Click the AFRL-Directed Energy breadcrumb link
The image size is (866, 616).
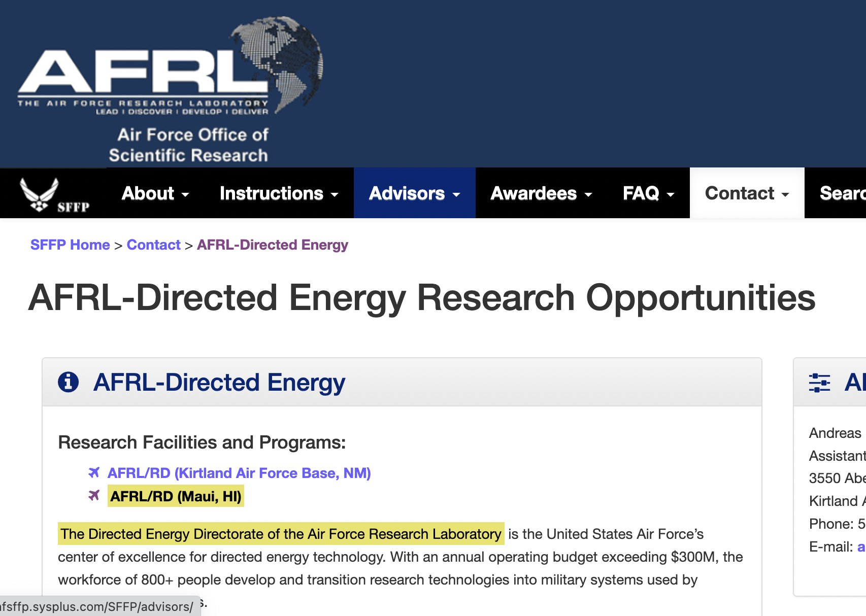tap(272, 245)
